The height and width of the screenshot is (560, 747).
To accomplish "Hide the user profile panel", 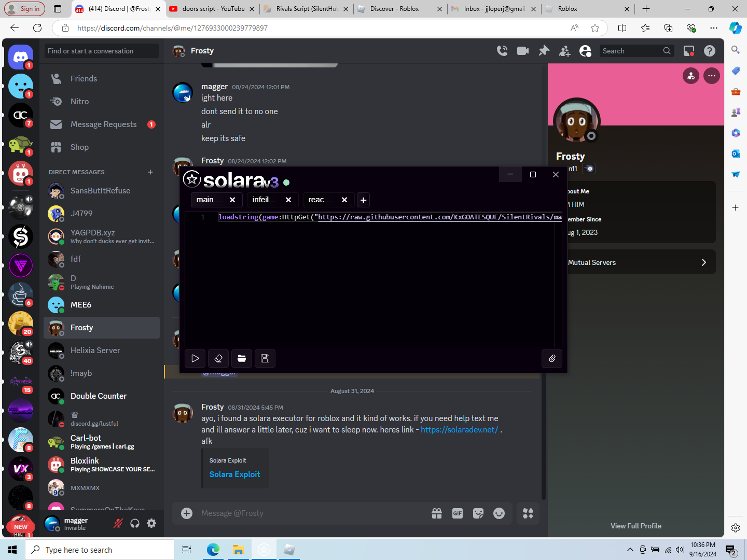I will [x=585, y=51].
